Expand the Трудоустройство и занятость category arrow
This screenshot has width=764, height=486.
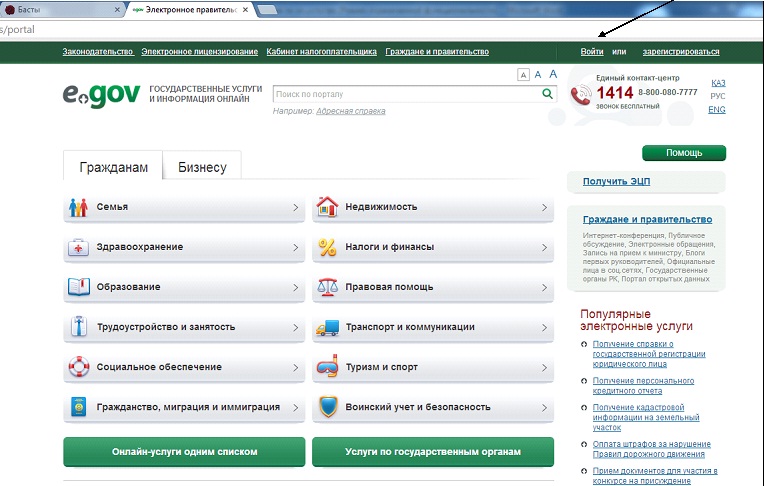tap(295, 328)
